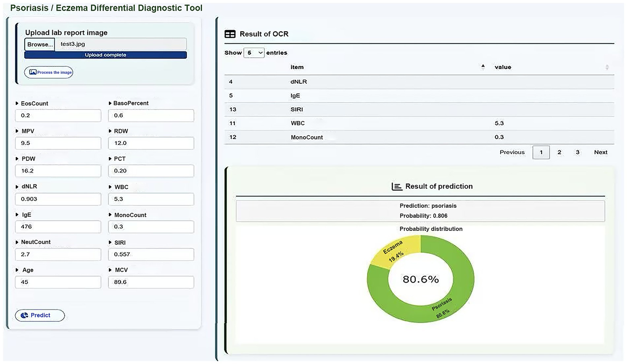Click the triangle marker next to SIRI
627x364 pixels.
click(x=110, y=242)
